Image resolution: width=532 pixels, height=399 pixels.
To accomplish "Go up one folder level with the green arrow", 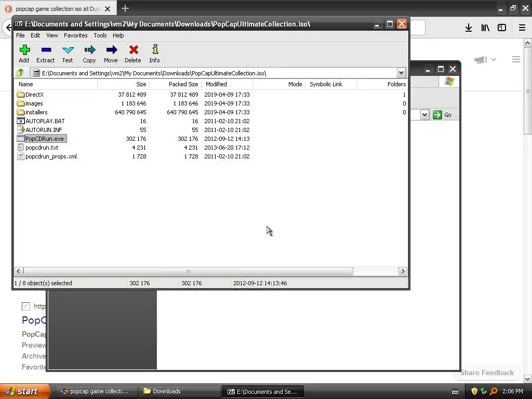I will (x=20, y=73).
